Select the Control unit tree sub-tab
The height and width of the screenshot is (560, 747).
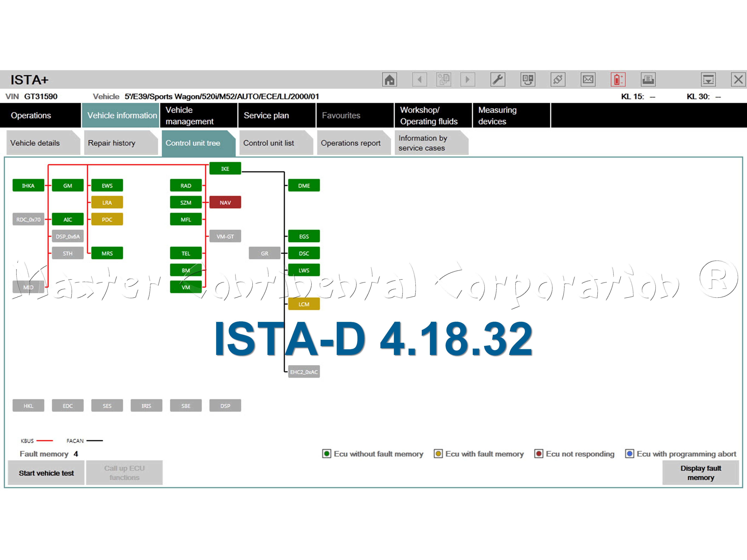click(x=199, y=143)
